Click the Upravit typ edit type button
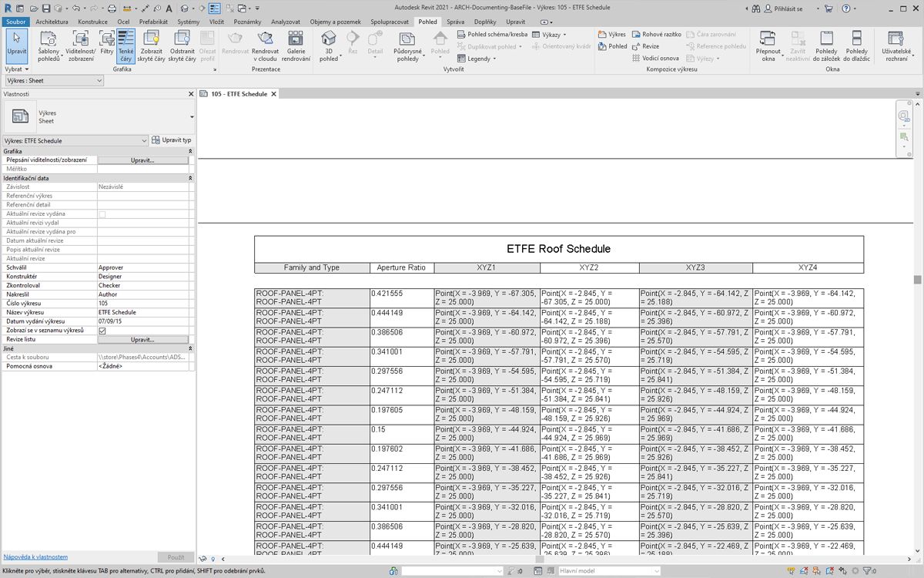 (172, 140)
